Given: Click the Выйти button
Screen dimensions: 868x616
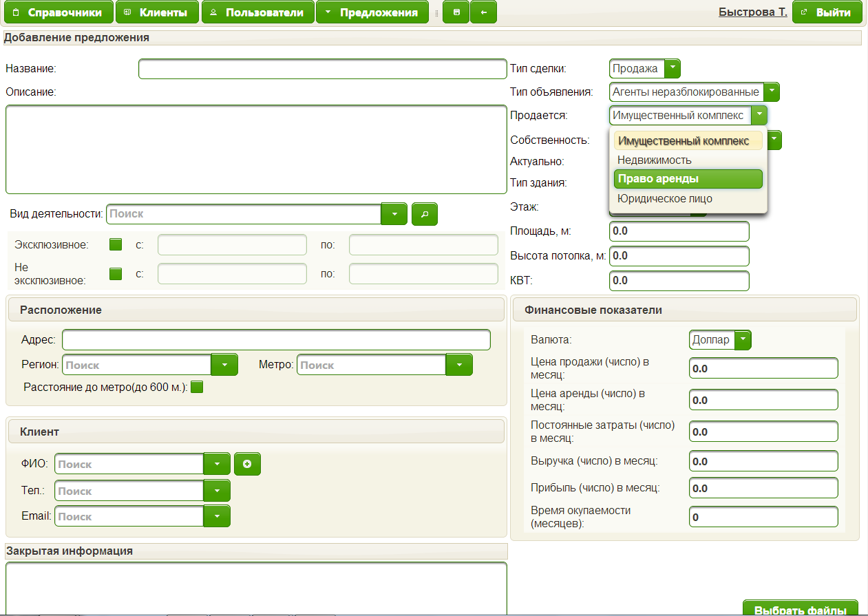Looking at the screenshot, I should (828, 12).
